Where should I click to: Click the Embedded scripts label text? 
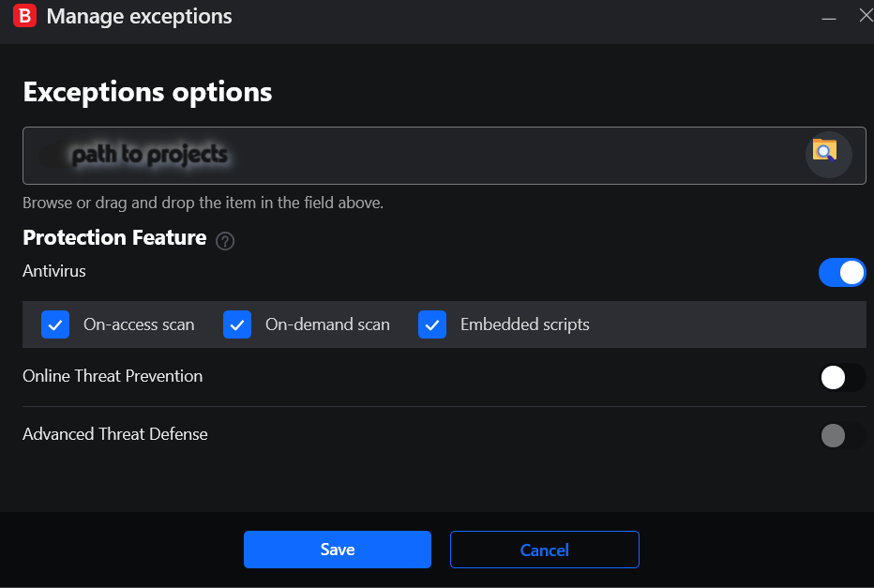tap(524, 324)
